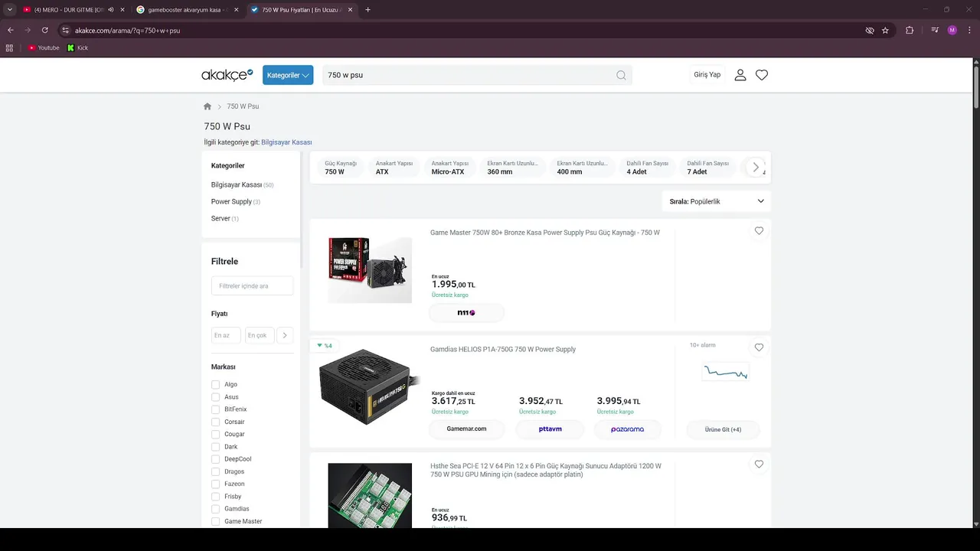Click the Filtreler içinde ara field
The image size is (980, 551).
pyautogui.click(x=253, y=285)
